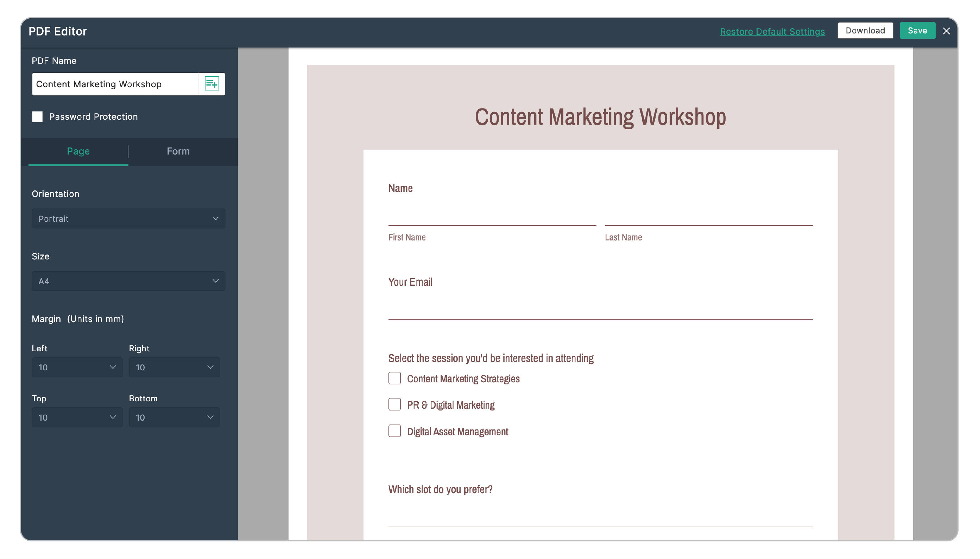Click the 'Margin (Units in mm)' label

click(x=78, y=319)
